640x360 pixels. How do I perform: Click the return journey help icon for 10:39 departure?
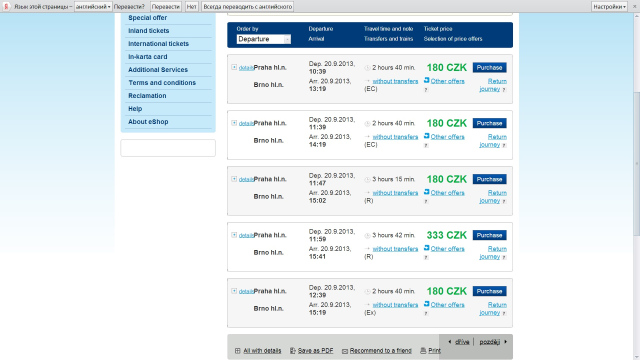click(504, 90)
